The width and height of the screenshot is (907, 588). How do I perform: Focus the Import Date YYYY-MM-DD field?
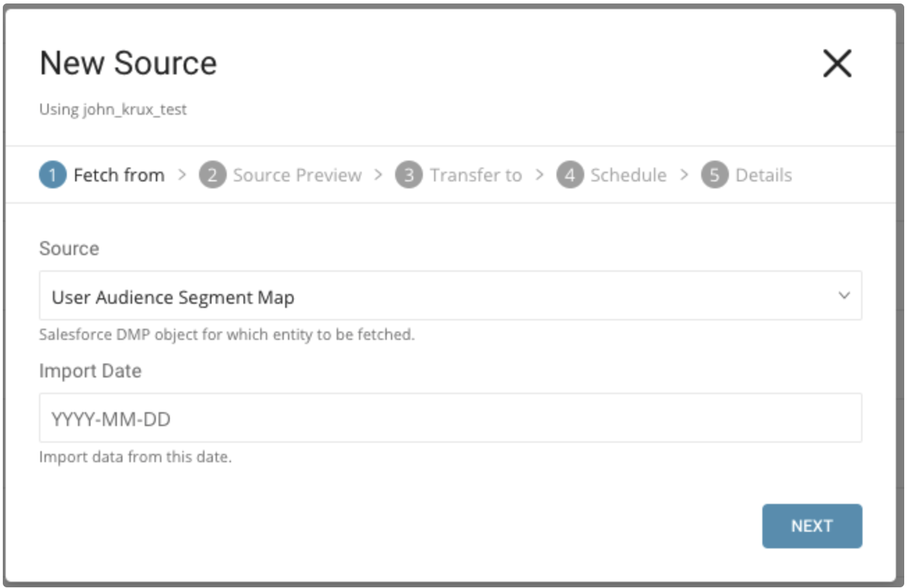pyautogui.click(x=450, y=418)
